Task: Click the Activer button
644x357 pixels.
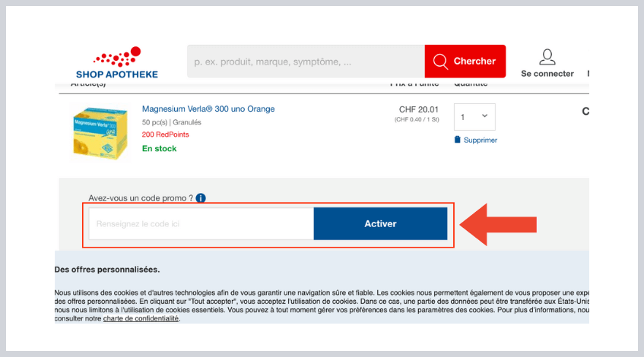Action: coord(380,223)
